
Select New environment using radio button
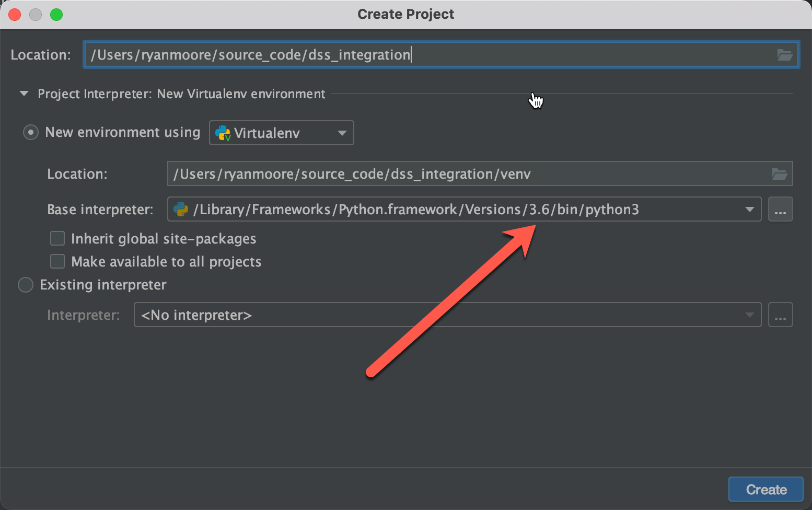tap(31, 133)
